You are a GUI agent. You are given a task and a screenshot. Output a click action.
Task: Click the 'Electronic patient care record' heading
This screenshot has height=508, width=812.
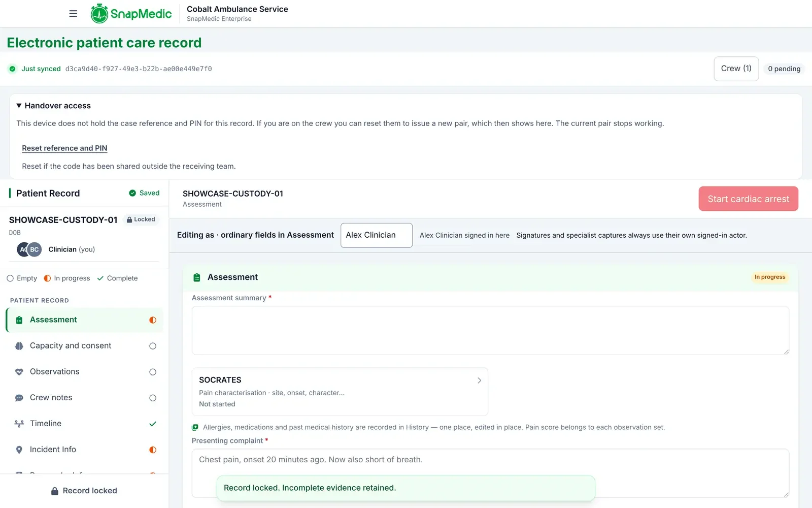[104, 43]
